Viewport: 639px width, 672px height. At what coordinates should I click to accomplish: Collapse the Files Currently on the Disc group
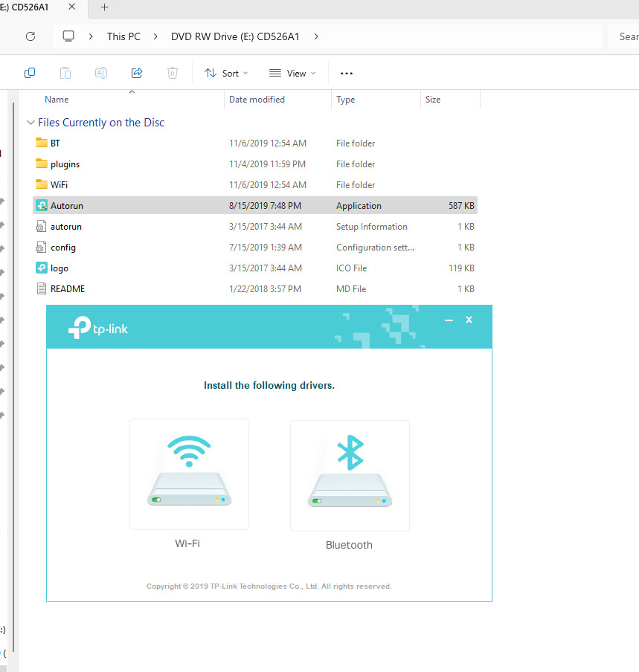point(30,122)
